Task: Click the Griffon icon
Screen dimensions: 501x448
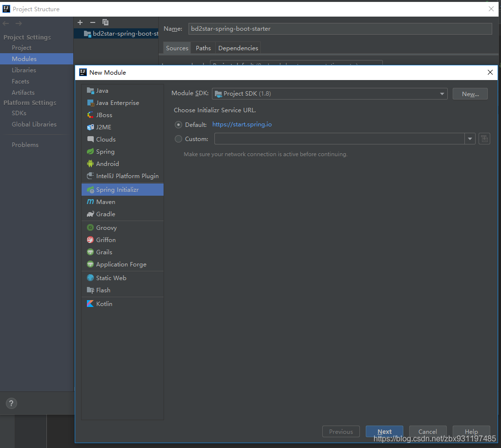Action: coord(90,240)
